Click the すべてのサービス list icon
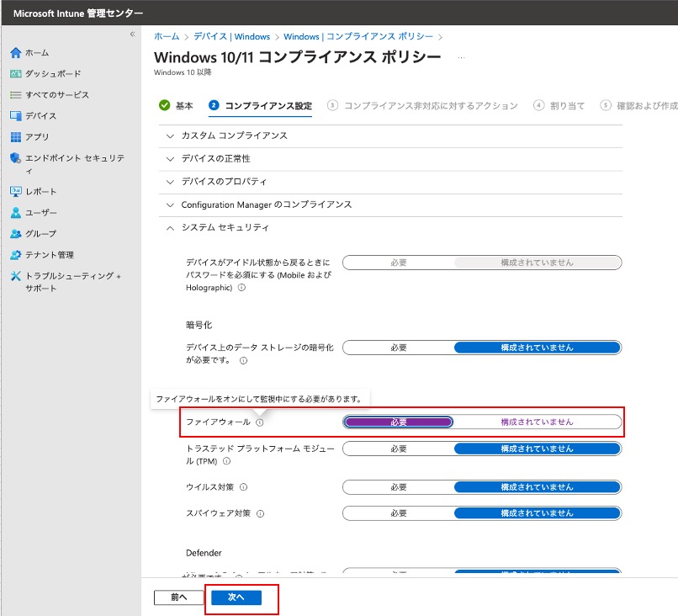Screen dimensions: 678x616 click(16, 95)
